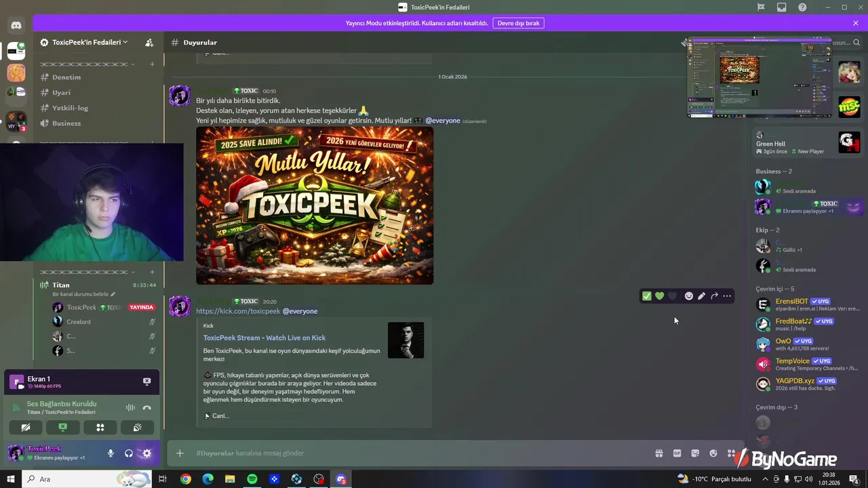
Task: Click Devre dışı bırak streamer mode button
Action: pos(518,23)
